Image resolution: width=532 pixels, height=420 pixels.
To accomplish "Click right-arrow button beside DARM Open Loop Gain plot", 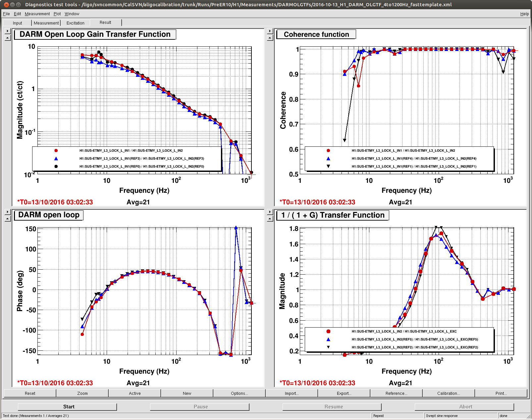I will click(x=8, y=31).
